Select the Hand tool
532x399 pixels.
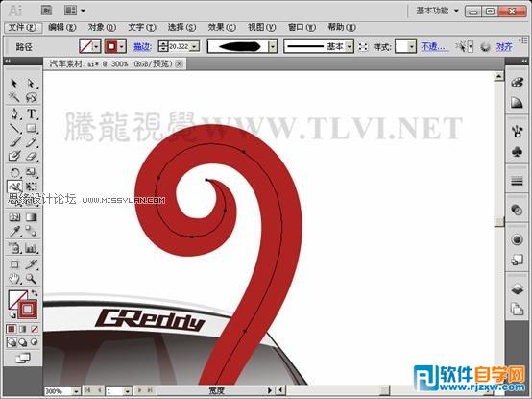[x=14, y=279]
